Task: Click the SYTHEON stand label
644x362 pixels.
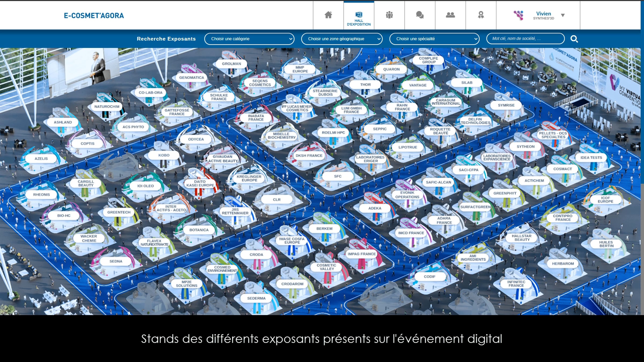Action: [525, 147]
